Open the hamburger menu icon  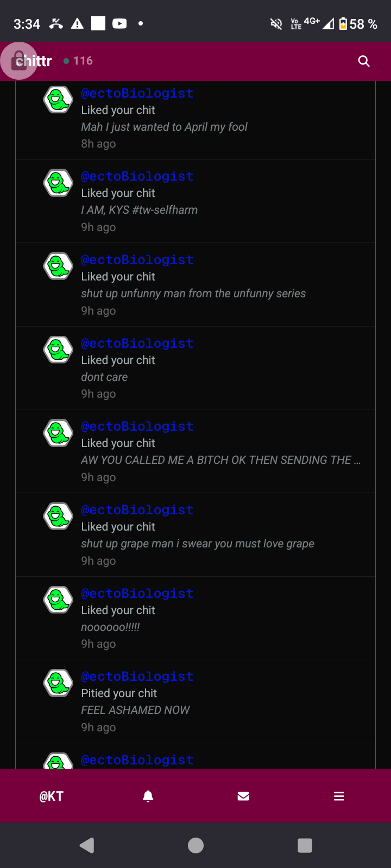pyautogui.click(x=339, y=796)
